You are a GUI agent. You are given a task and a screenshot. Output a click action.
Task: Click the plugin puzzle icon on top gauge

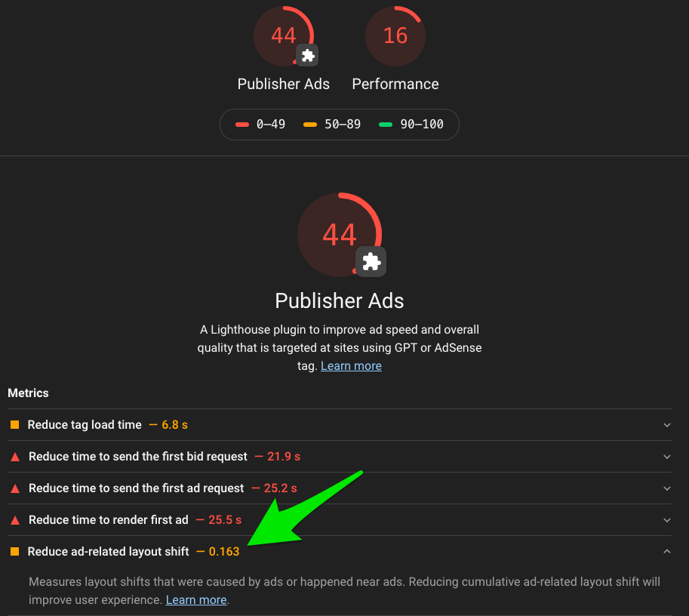(x=307, y=55)
